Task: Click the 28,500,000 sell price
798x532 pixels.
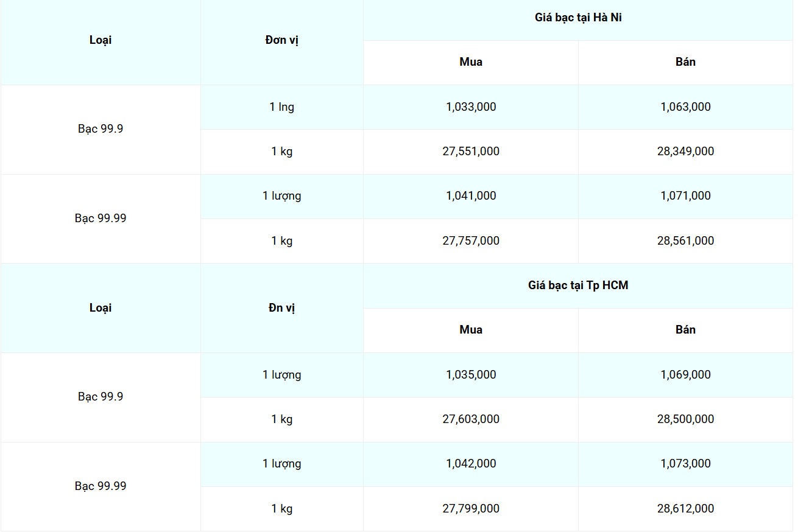Action: 685,419
